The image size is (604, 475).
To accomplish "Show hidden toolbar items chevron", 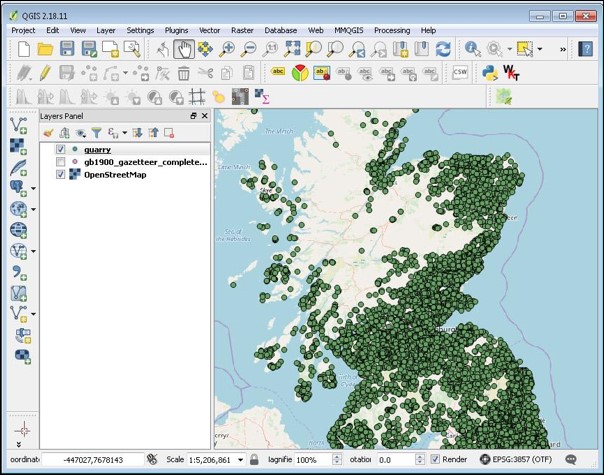I will click(x=563, y=49).
